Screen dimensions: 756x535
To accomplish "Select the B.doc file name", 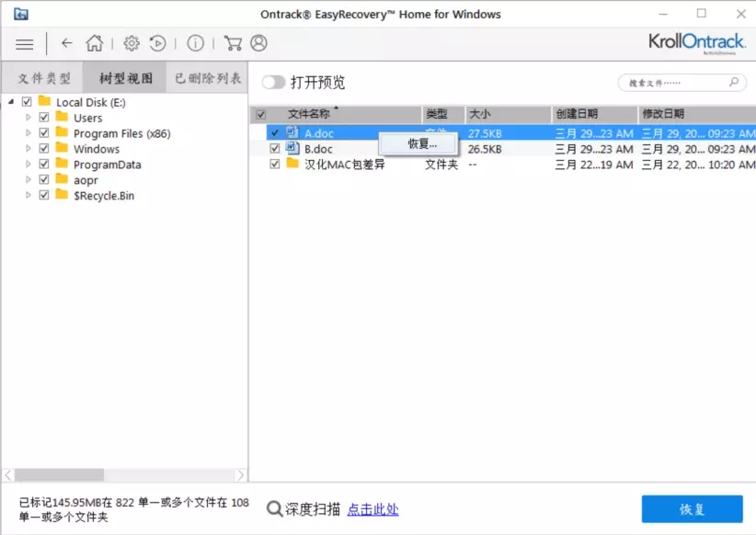I will click(318, 148).
